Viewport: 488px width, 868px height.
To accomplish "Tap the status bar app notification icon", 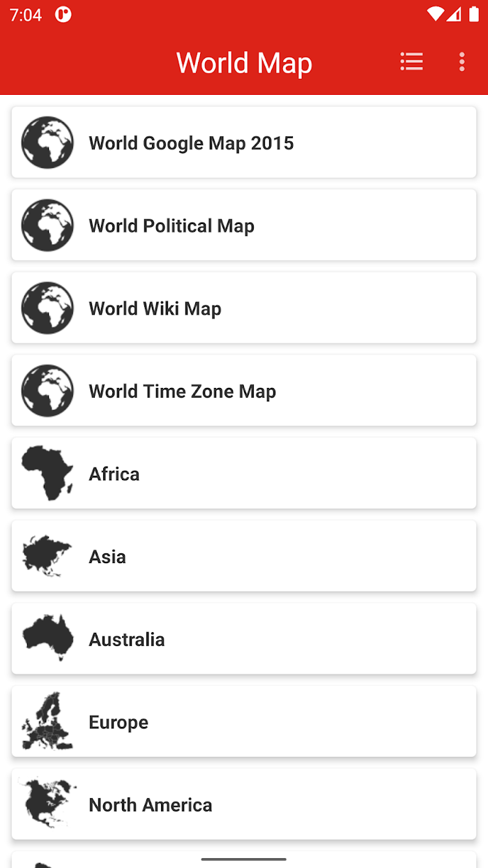I will click(x=63, y=15).
